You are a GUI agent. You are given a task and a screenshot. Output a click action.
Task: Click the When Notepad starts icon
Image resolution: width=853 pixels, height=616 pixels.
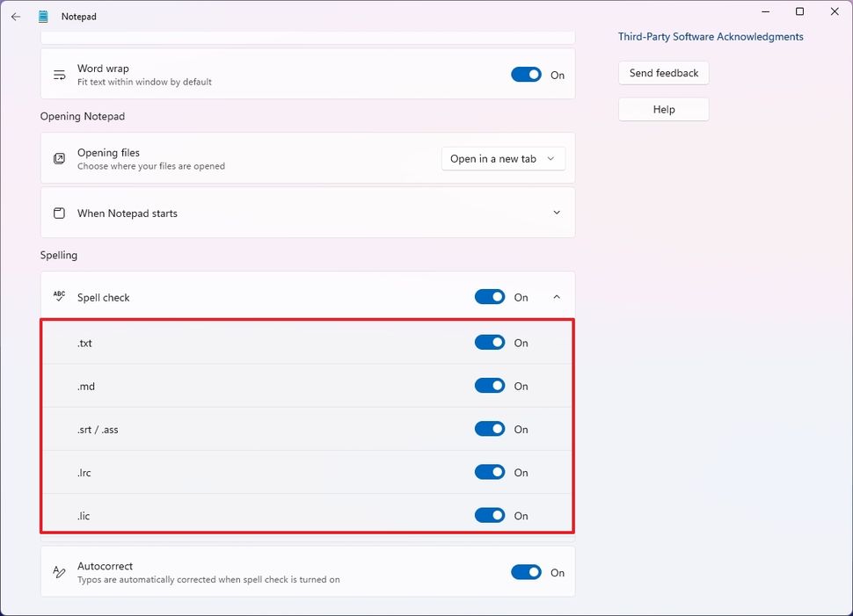(59, 213)
